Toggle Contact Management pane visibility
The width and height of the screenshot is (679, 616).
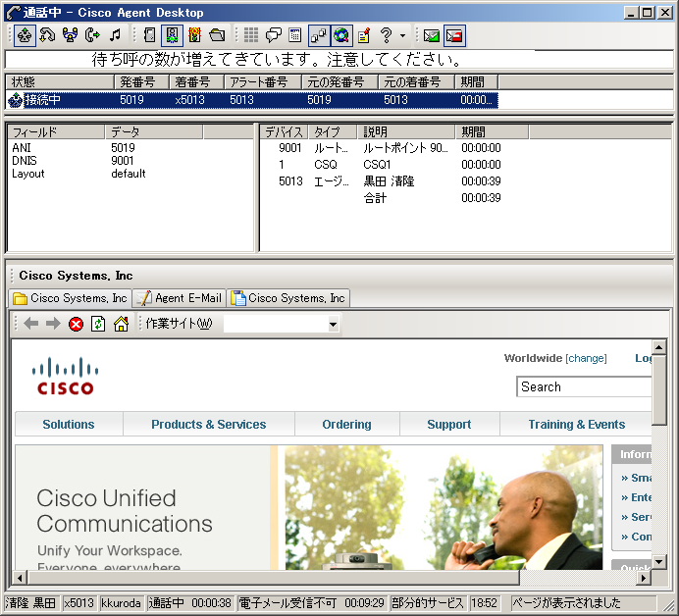click(319, 35)
